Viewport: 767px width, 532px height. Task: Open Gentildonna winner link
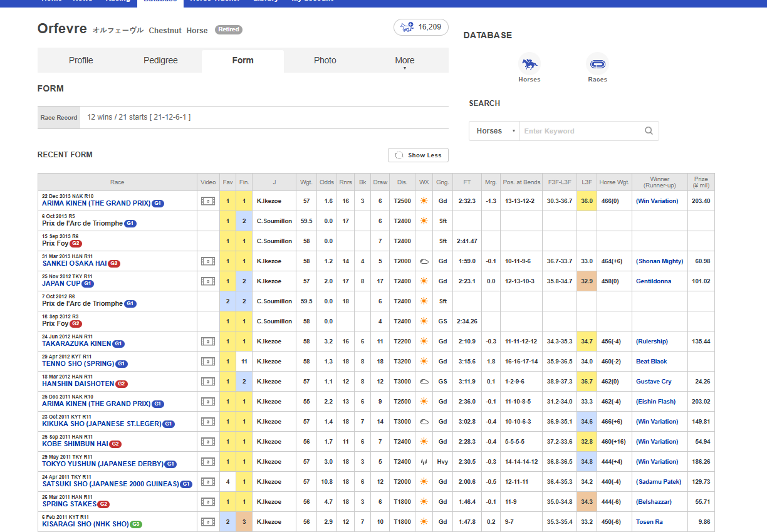pos(653,281)
